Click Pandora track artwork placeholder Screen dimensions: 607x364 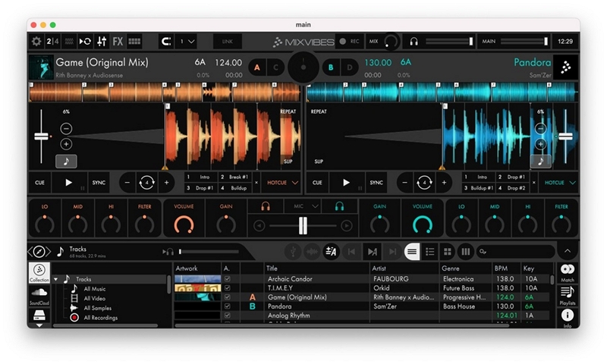565,67
